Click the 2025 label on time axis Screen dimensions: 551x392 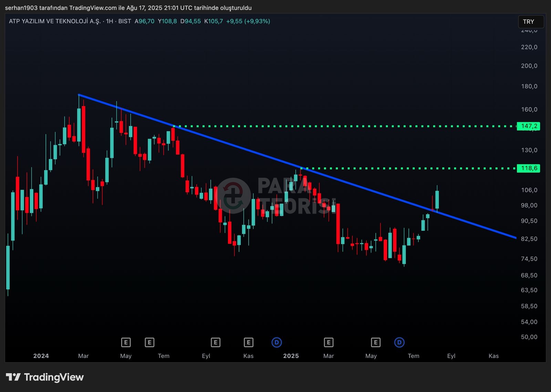click(291, 356)
